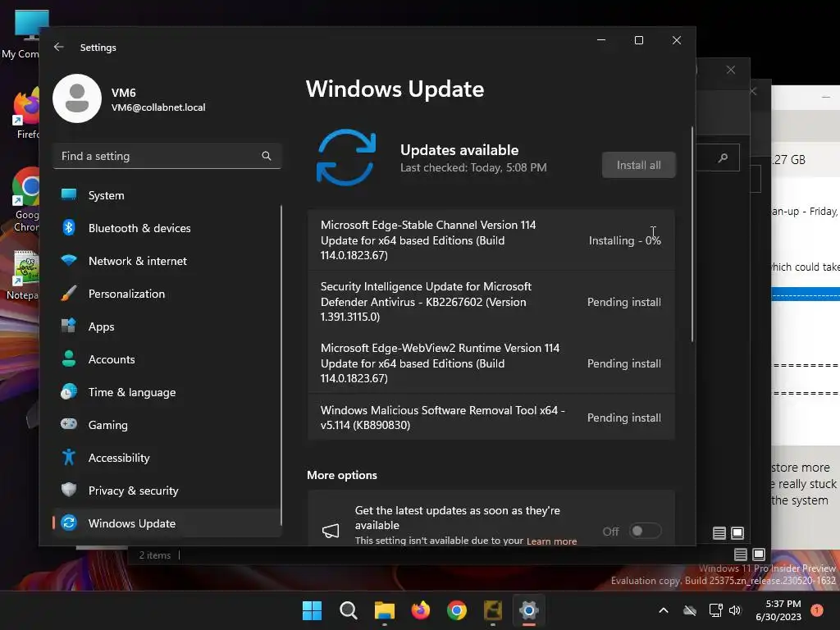Image resolution: width=840 pixels, height=630 pixels.
Task: Select Apps in Settings sidebar
Action: tap(167, 326)
